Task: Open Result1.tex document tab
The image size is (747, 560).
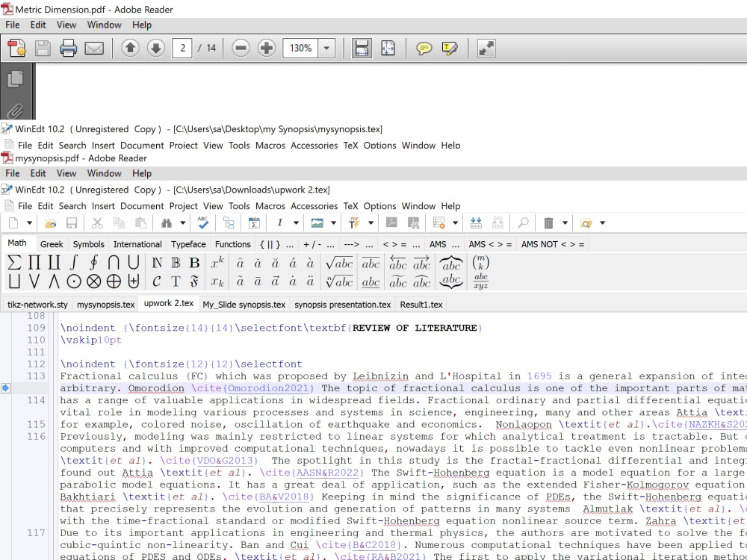Action: point(421,305)
